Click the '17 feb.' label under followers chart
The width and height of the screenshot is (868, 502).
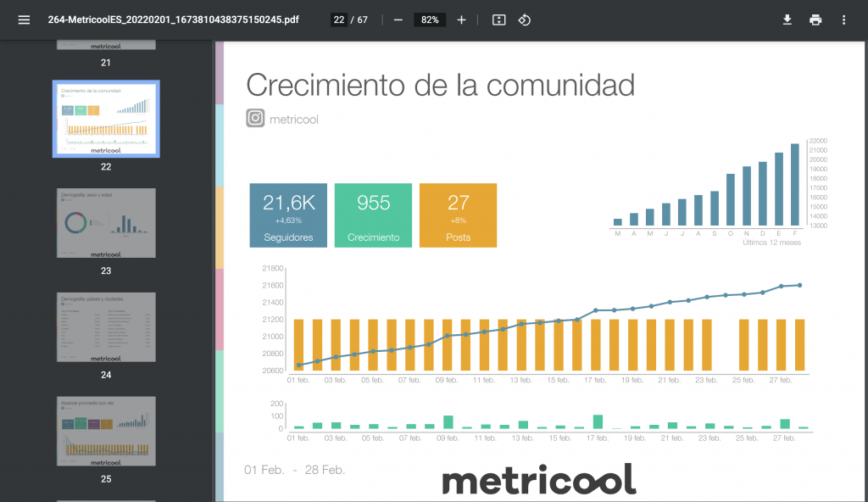coord(595,380)
